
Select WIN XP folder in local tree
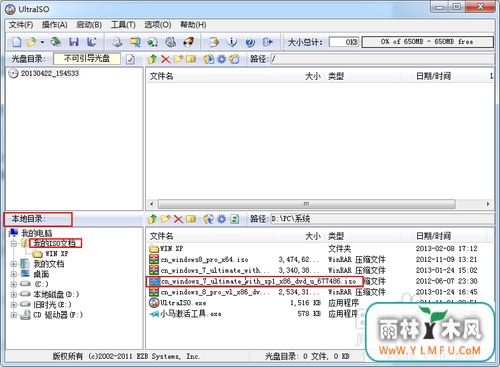coord(57,254)
